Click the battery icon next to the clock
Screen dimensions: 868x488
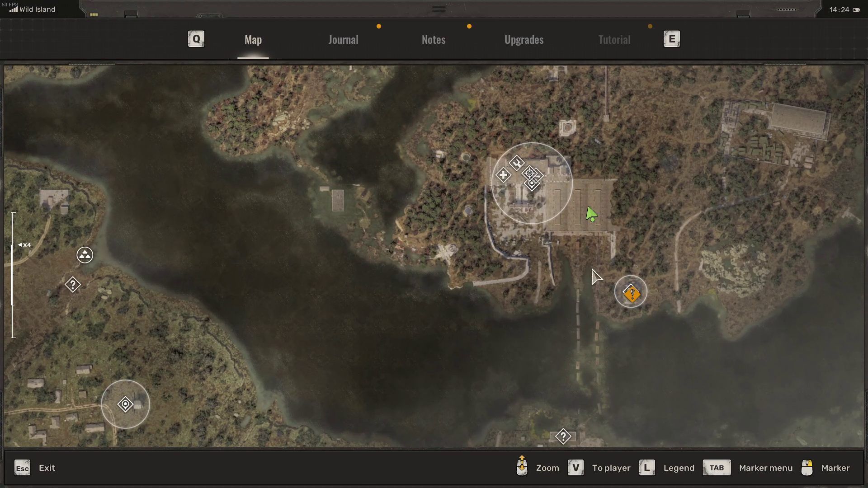856,9
